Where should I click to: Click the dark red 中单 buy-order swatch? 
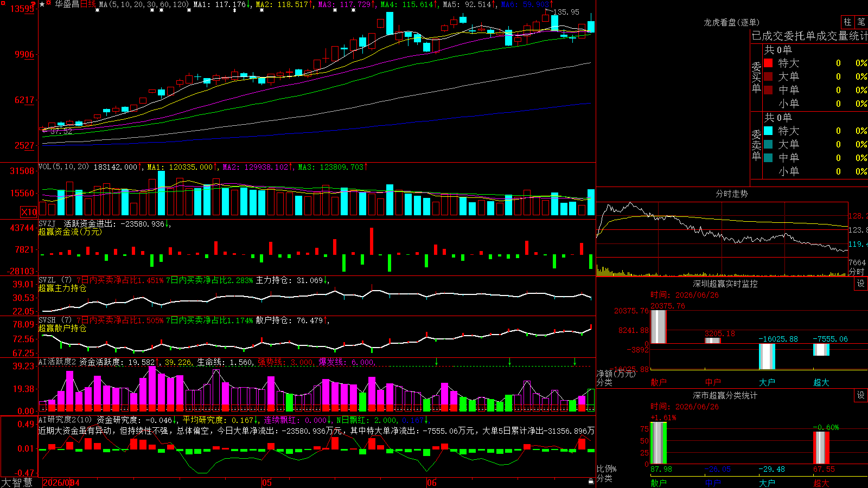(768, 90)
